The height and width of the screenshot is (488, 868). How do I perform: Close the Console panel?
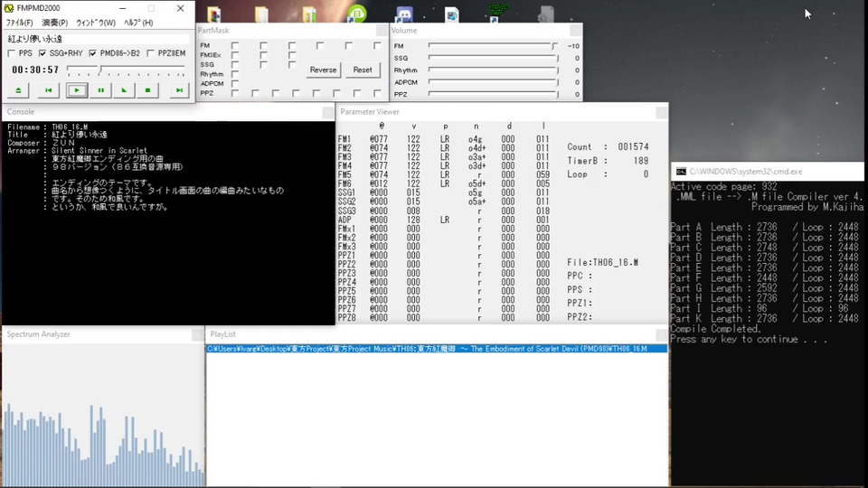pos(327,112)
